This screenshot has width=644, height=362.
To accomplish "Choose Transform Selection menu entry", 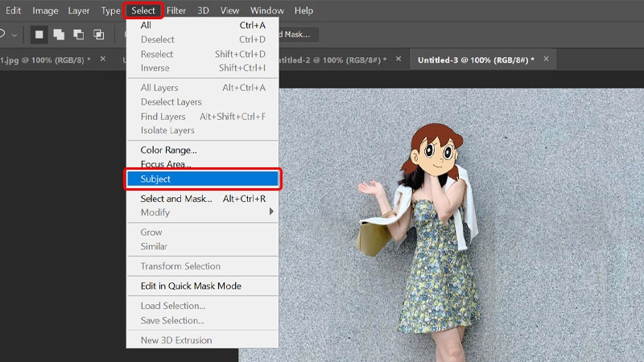I will click(203, 266).
